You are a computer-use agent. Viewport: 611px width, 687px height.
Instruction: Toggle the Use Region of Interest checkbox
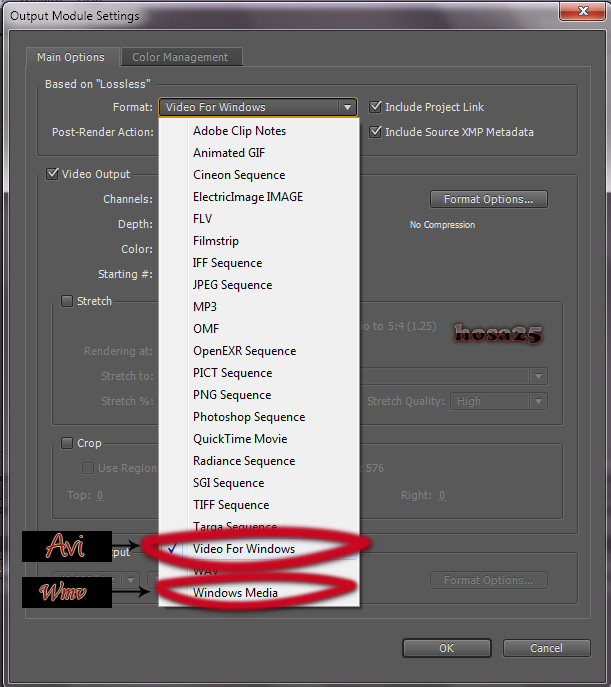tap(88, 468)
